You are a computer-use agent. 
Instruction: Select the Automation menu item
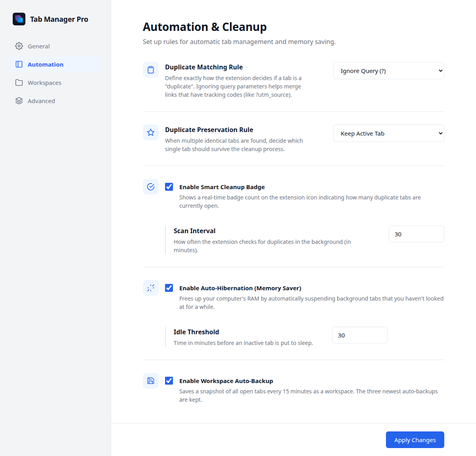coord(56,64)
